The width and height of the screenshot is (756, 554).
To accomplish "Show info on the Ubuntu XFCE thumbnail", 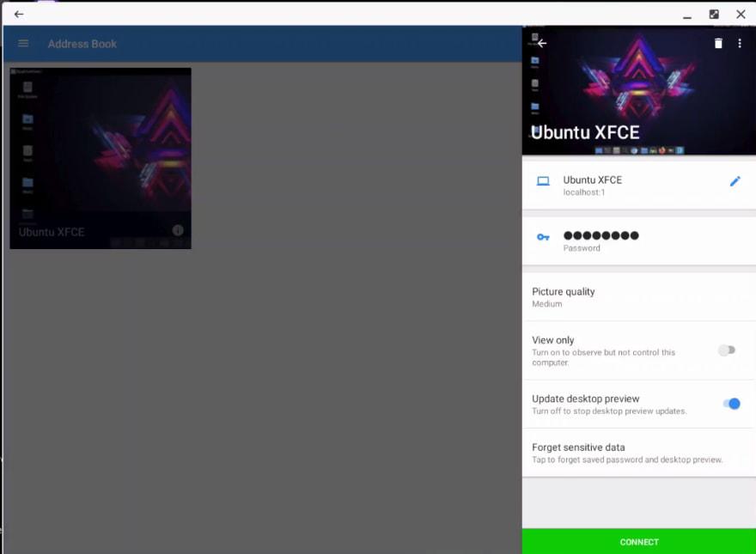I will (178, 231).
